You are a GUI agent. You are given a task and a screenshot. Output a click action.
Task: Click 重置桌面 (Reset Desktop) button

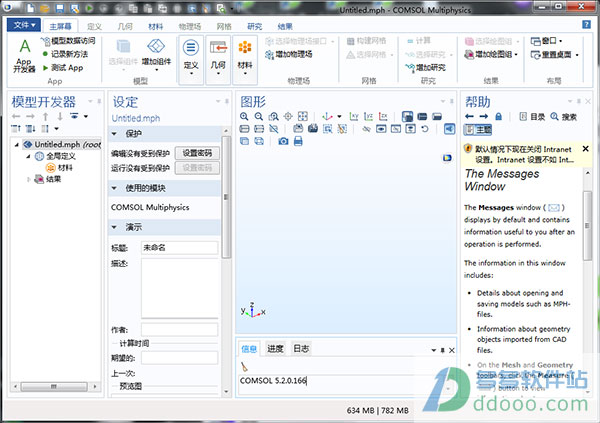coord(554,54)
